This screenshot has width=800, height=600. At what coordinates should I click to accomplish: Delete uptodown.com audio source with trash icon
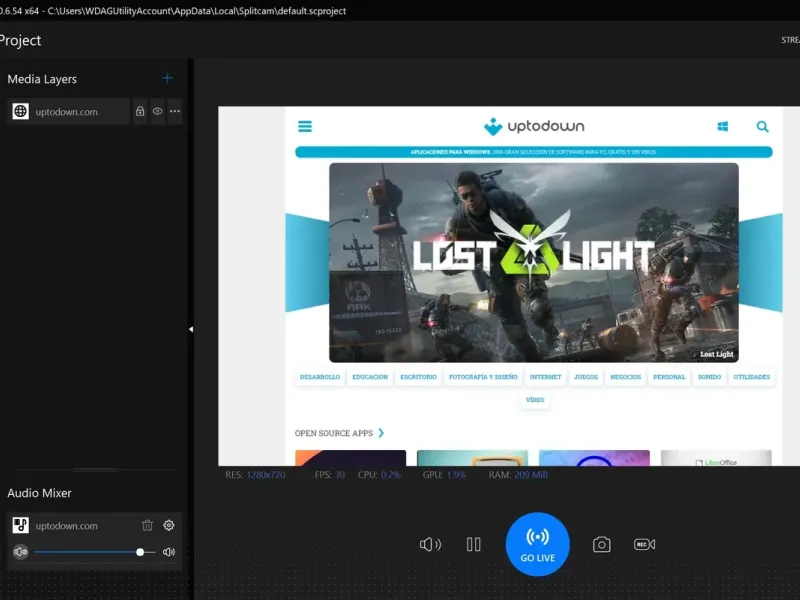(147, 525)
